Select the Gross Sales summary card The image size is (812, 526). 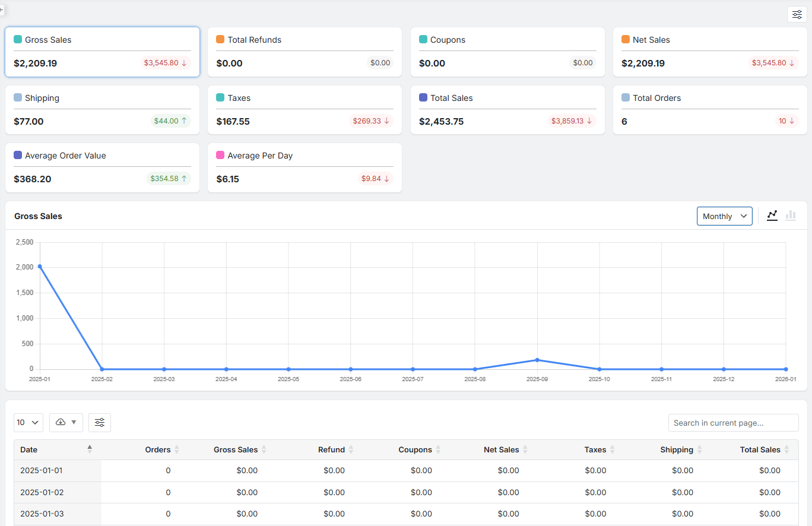[102, 52]
